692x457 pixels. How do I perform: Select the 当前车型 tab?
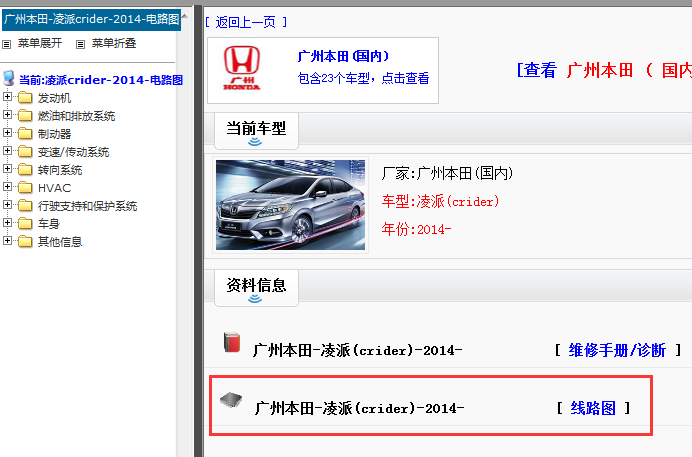click(256, 131)
